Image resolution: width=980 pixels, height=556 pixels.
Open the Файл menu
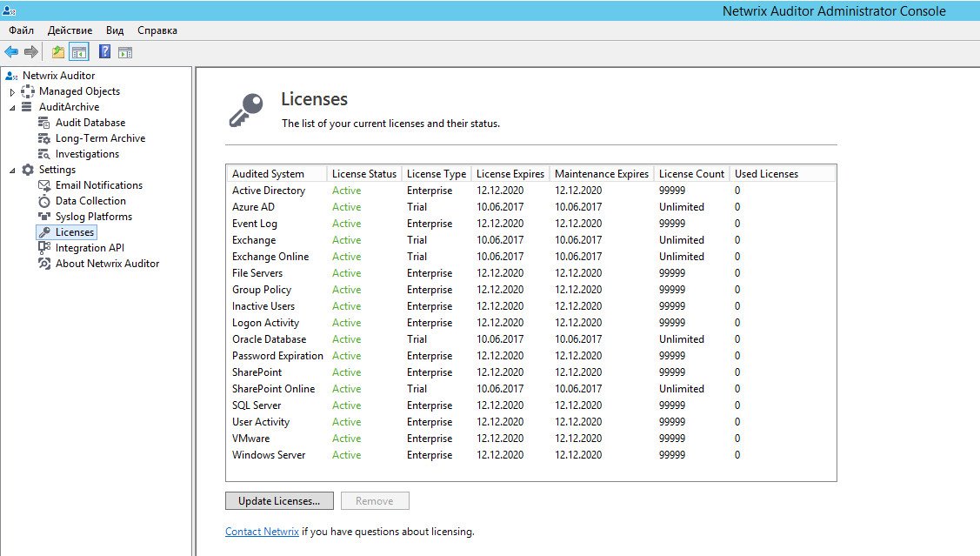click(x=21, y=30)
